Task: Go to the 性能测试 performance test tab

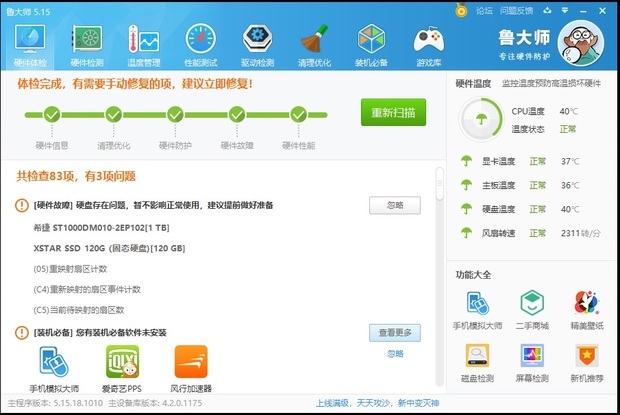Action: 200,45
